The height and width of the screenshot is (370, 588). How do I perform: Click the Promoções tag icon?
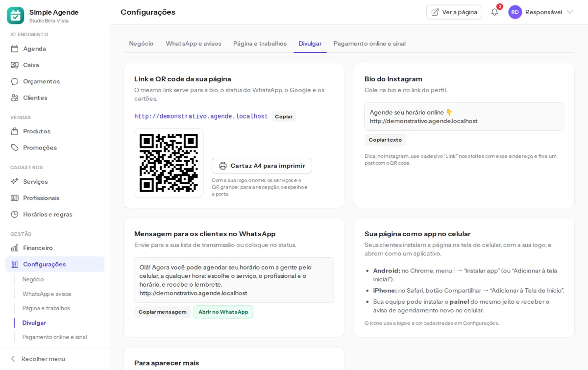(x=15, y=148)
